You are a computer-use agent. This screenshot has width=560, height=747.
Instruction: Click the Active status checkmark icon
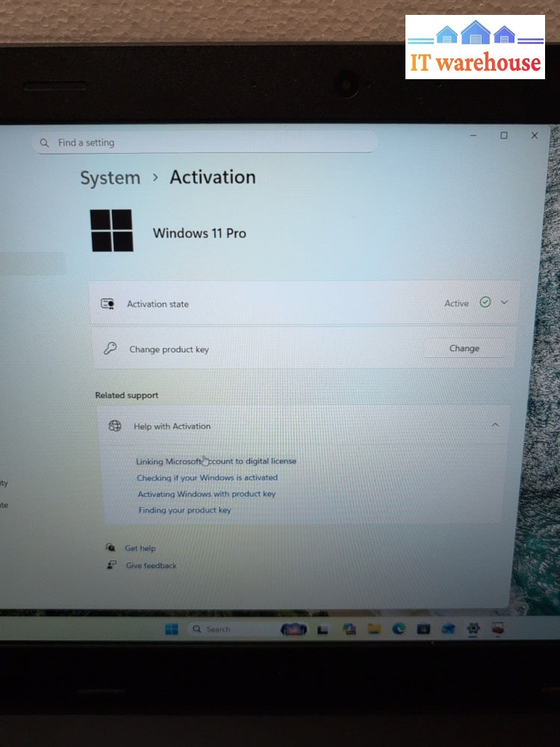485,302
